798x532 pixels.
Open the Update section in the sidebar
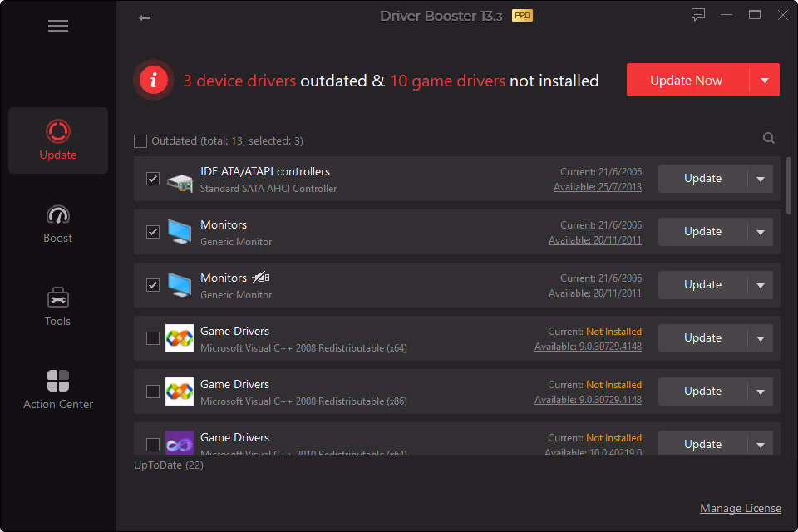pyautogui.click(x=58, y=140)
